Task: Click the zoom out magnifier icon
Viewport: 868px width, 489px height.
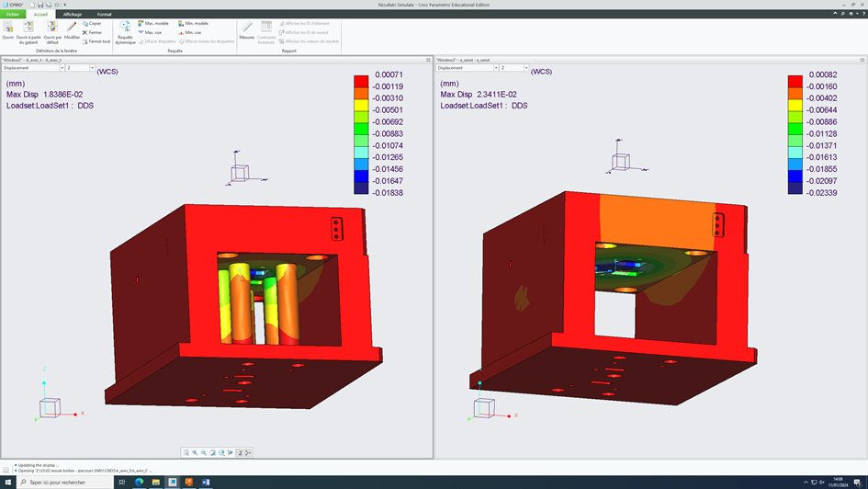Action: coord(204,452)
